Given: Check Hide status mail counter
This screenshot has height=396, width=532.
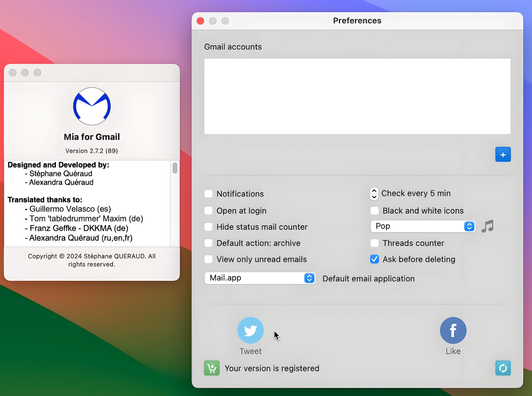Looking at the screenshot, I should [208, 227].
